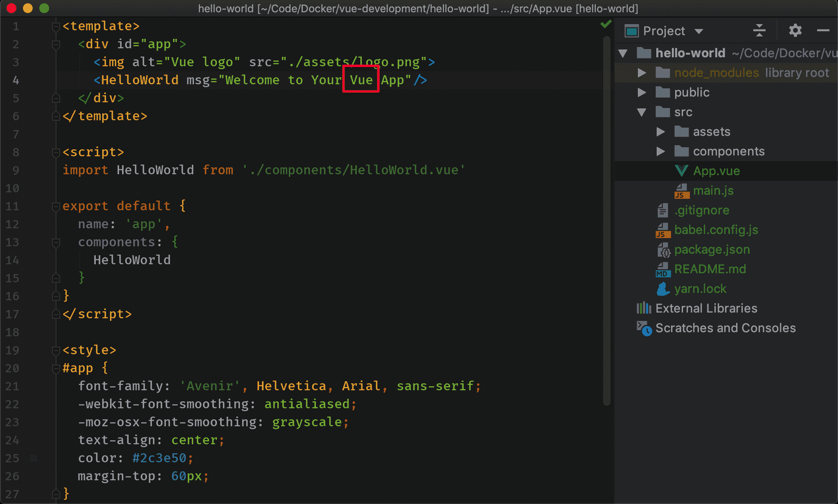
Task: Select External Libraries node
Action: point(706,308)
